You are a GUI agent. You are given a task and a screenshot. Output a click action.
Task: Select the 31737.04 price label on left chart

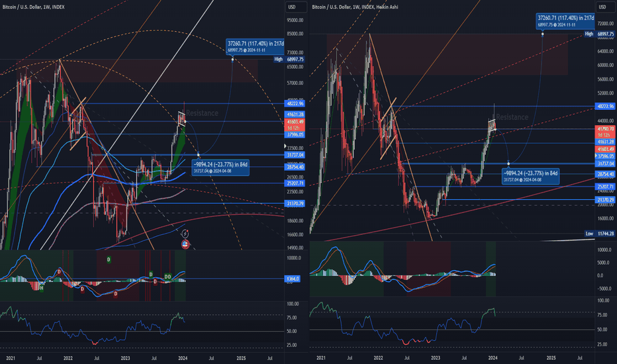click(295, 155)
